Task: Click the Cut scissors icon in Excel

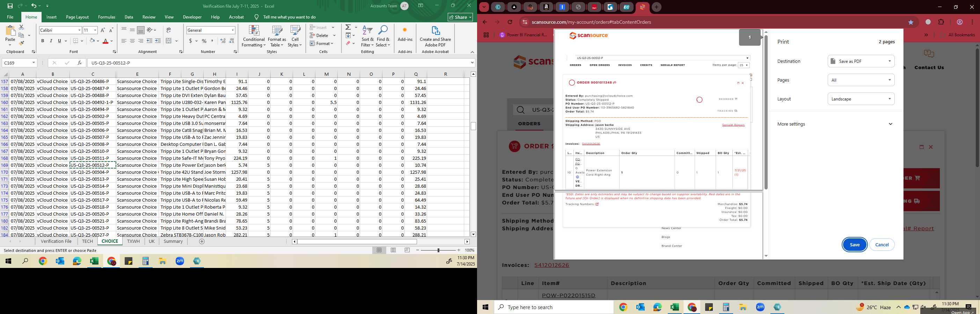Action: pyautogui.click(x=21, y=27)
